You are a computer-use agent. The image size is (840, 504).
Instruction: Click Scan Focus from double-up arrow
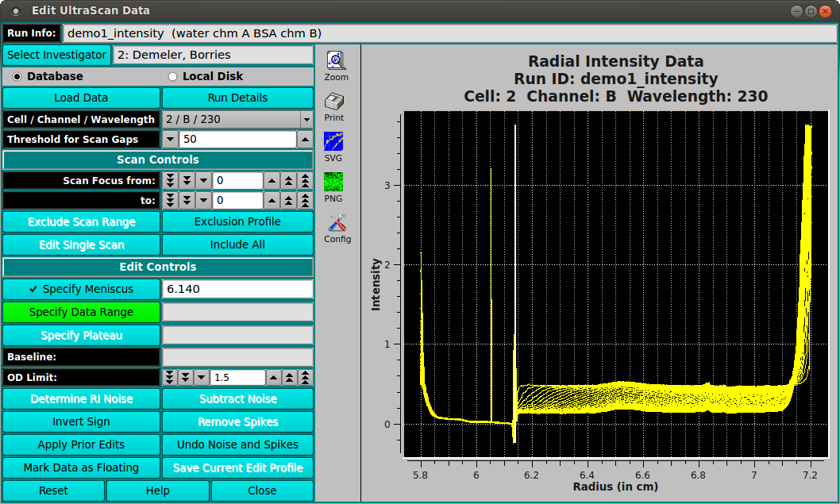(288, 180)
